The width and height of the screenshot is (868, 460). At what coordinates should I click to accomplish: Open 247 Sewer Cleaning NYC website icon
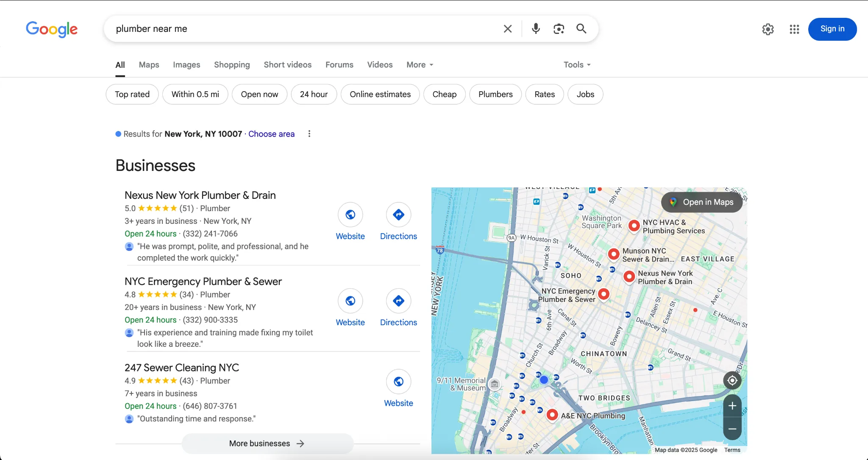[398, 382]
